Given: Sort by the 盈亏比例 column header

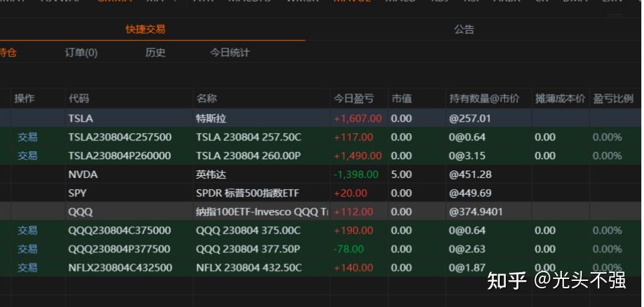Looking at the screenshot, I should (x=613, y=98).
